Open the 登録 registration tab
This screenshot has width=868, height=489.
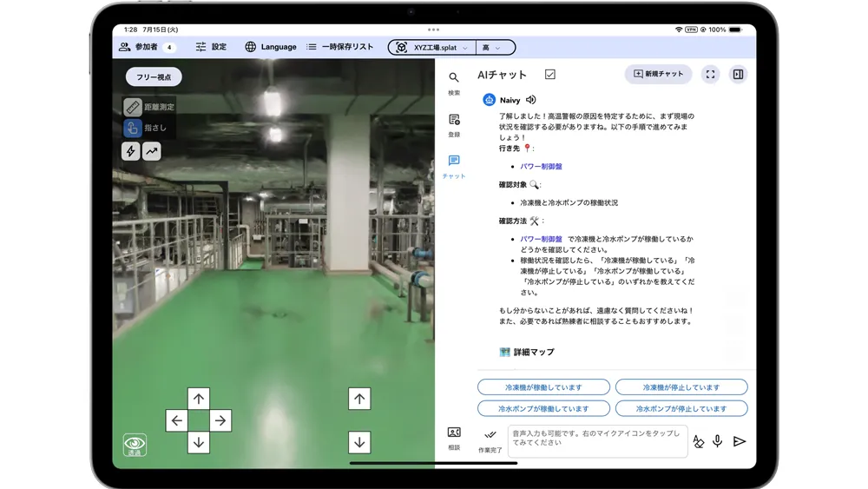pyautogui.click(x=454, y=126)
